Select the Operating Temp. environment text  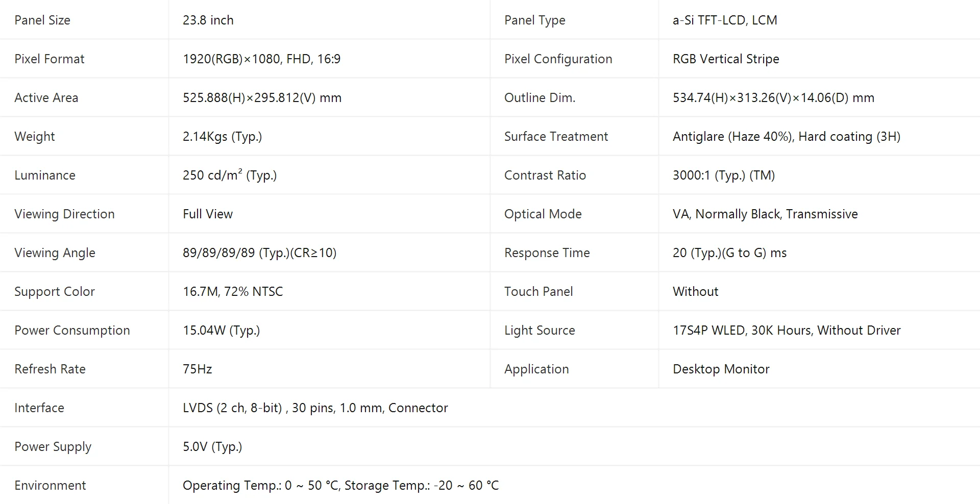click(x=340, y=486)
